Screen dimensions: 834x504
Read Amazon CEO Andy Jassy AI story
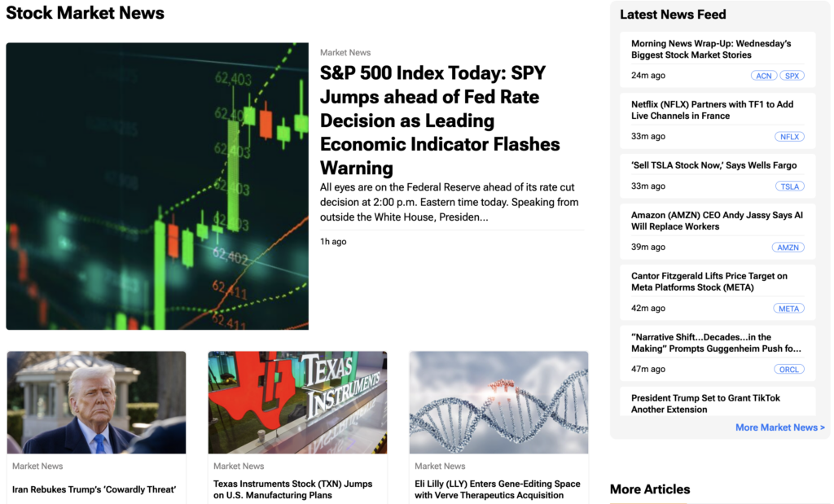(717, 221)
